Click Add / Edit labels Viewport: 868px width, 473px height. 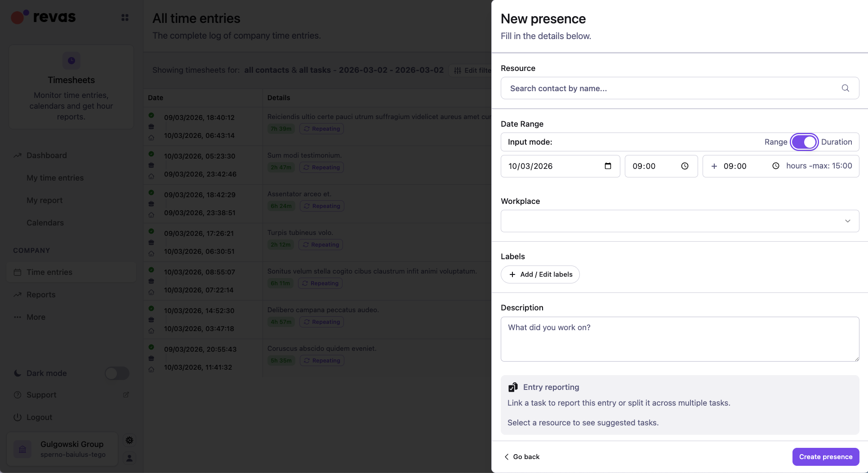pyautogui.click(x=540, y=274)
